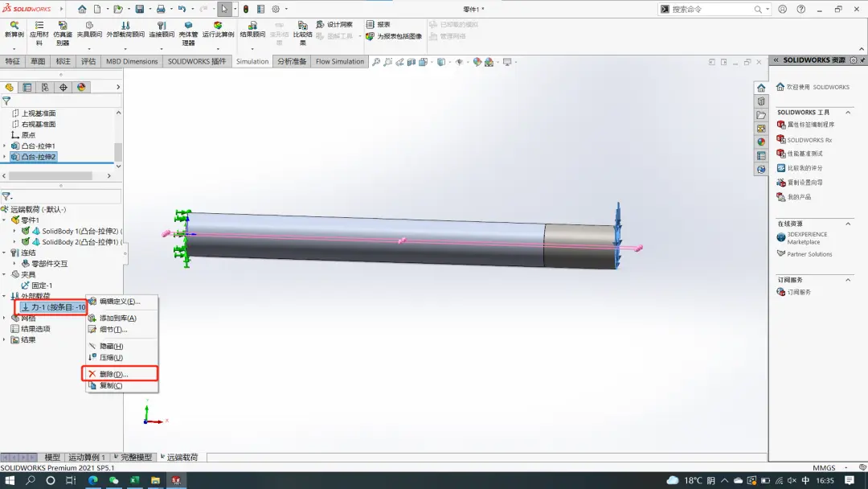Open the FeatureManager design tree tab icon

click(10, 87)
